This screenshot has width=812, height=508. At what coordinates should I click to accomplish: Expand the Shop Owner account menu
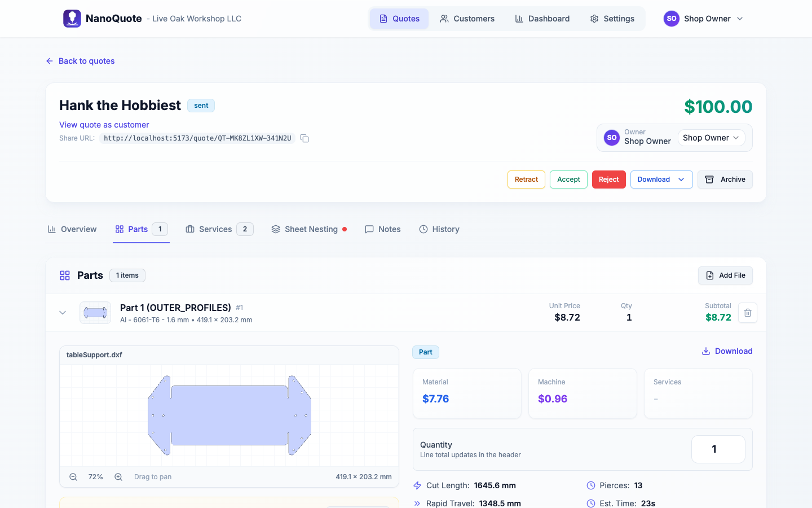pos(704,19)
